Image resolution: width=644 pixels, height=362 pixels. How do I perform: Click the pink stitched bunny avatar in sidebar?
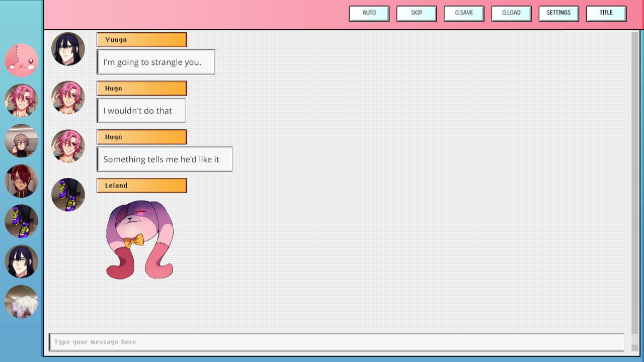pyautogui.click(x=22, y=60)
